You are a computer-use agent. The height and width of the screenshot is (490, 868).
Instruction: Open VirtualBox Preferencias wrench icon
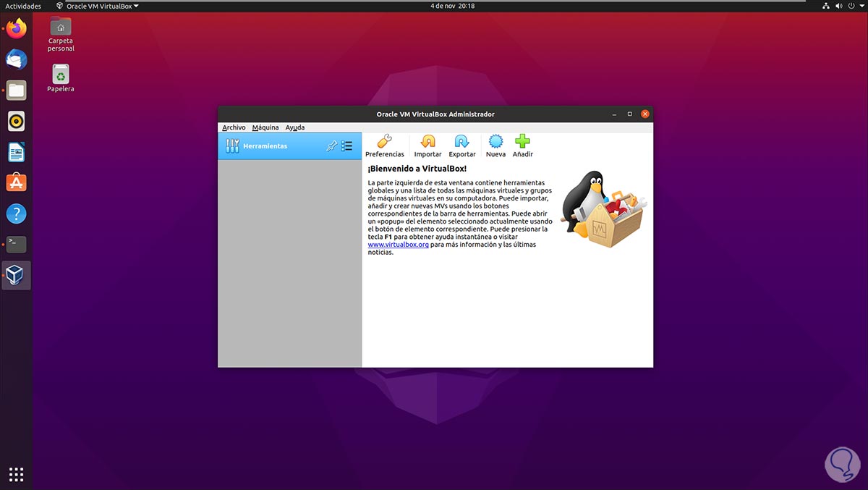coord(385,142)
